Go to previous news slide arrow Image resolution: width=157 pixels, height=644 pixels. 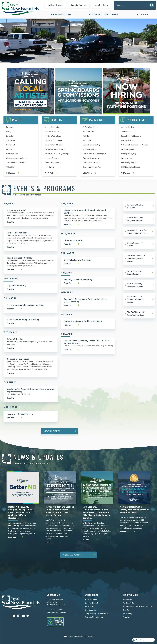(x=4, y=509)
